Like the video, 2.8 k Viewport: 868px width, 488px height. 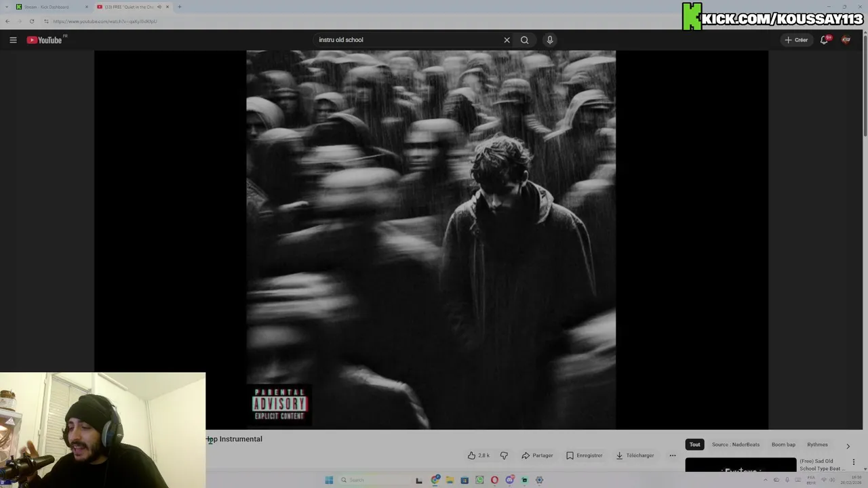click(x=479, y=455)
